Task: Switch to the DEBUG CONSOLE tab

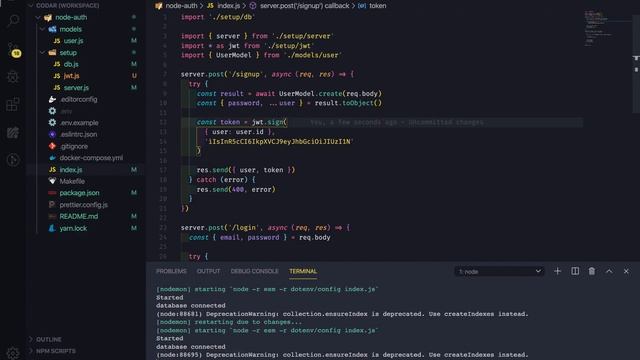Action: (x=254, y=271)
